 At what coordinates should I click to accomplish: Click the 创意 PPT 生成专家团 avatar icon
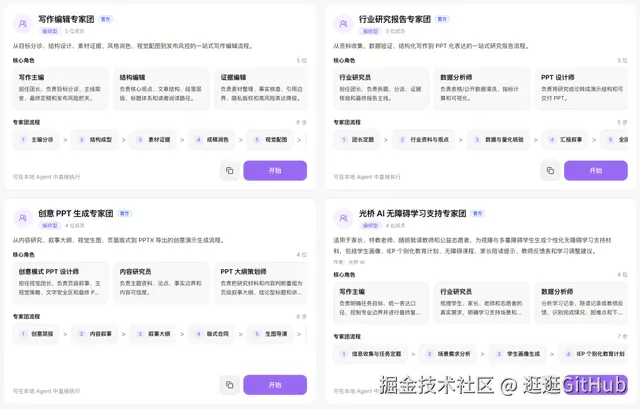click(x=23, y=218)
